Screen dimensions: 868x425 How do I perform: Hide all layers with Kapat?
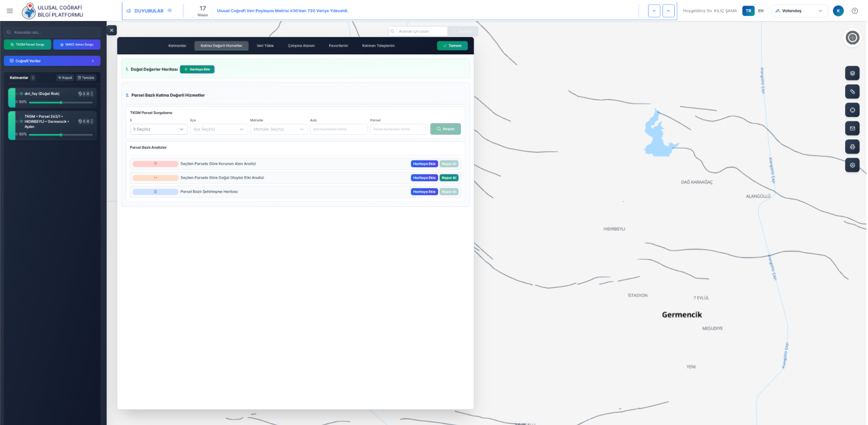click(65, 78)
